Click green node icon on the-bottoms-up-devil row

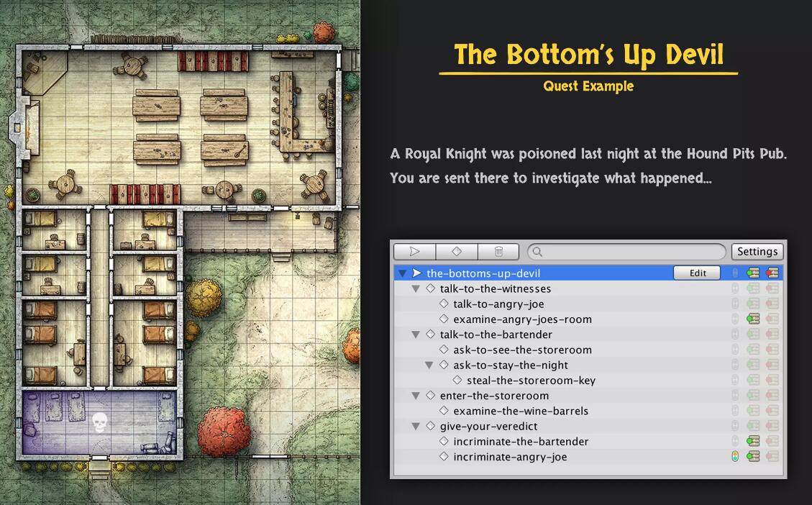point(753,273)
